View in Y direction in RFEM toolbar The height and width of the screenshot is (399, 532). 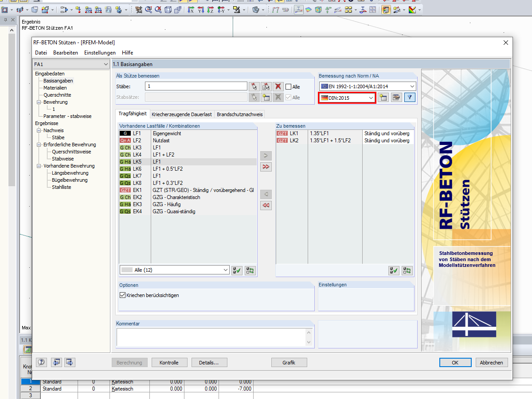200,10
